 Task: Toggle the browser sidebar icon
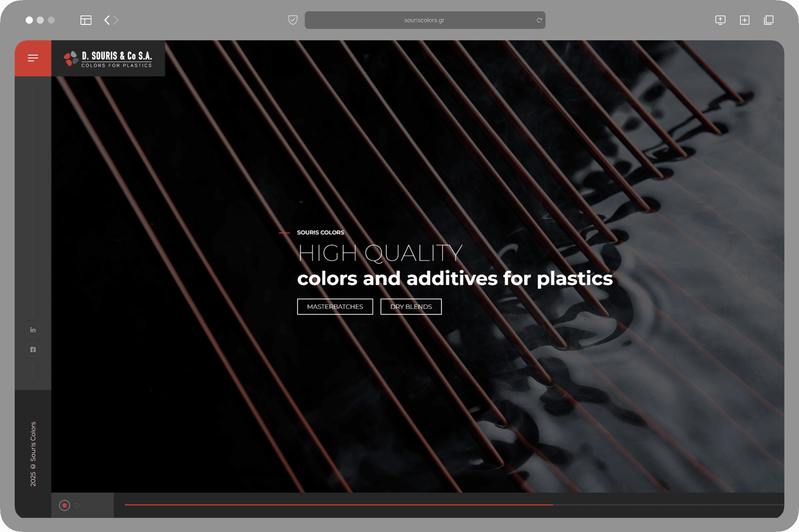click(x=86, y=20)
